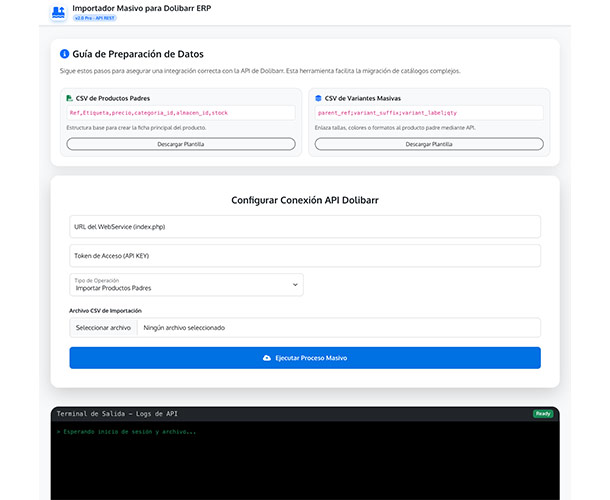Click the cloud upload icon in Ejecutar button
Image resolution: width=610 pixels, height=500 pixels.
266,357
